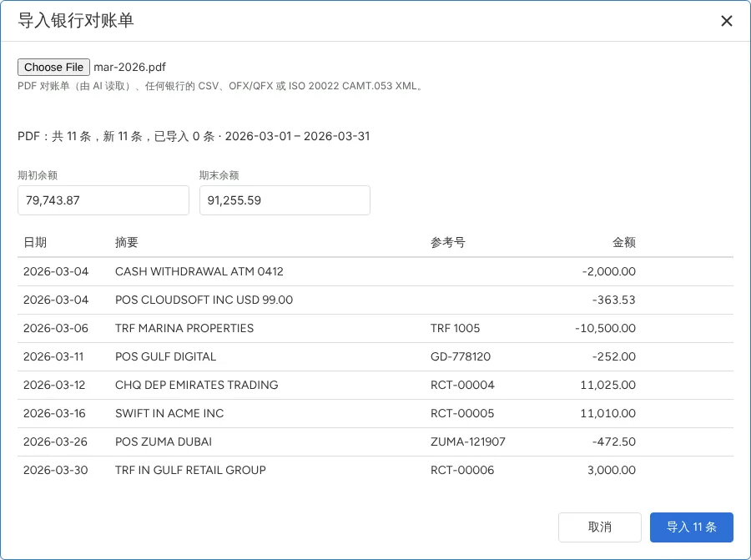Click the 取消 cancel button
The height and width of the screenshot is (560, 751).
600,527
